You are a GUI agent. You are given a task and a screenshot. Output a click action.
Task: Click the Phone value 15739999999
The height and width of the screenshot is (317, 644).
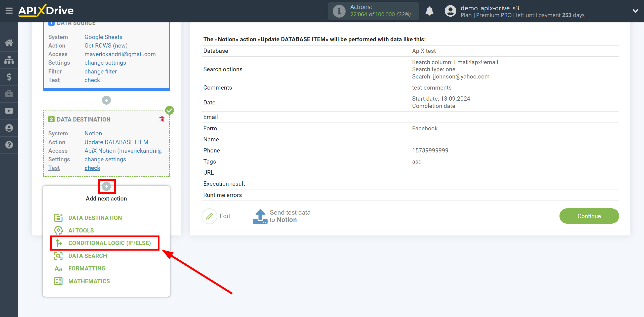(x=430, y=150)
